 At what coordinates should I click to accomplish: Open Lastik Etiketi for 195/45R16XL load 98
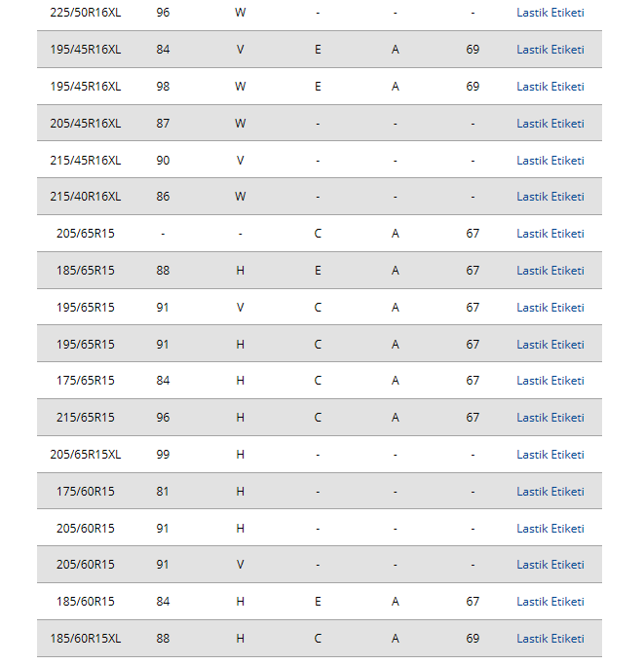coord(549,87)
